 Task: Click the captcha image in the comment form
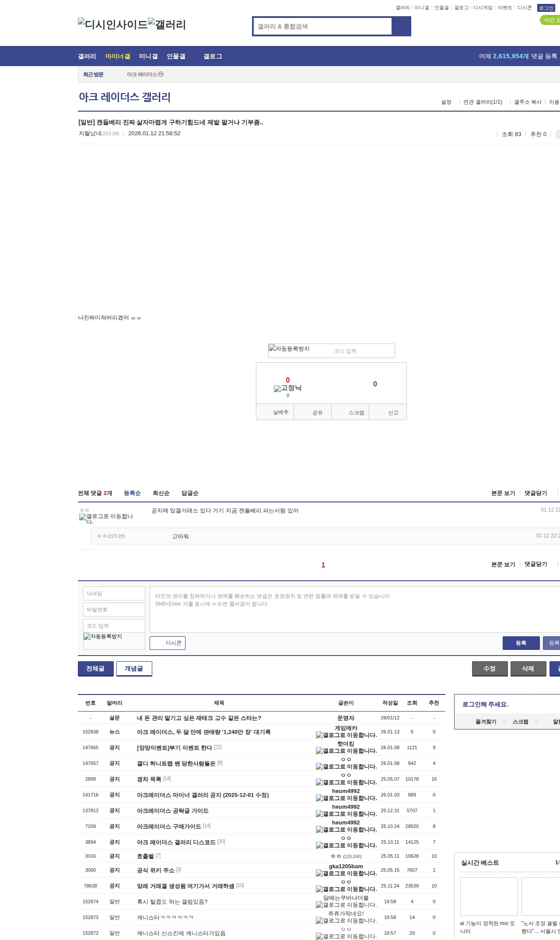click(103, 637)
